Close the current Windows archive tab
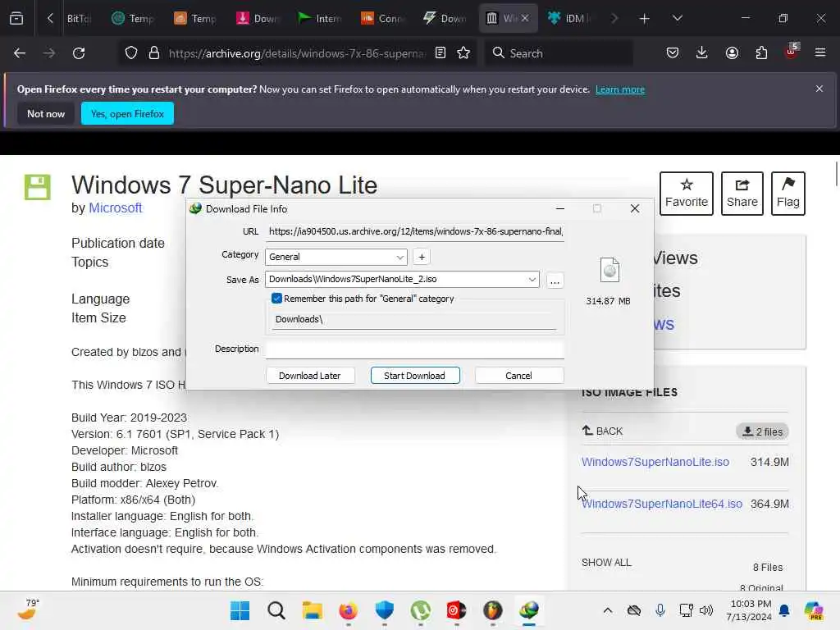This screenshot has width=840, height=630. pyautogui.click(x=525, y=18)
